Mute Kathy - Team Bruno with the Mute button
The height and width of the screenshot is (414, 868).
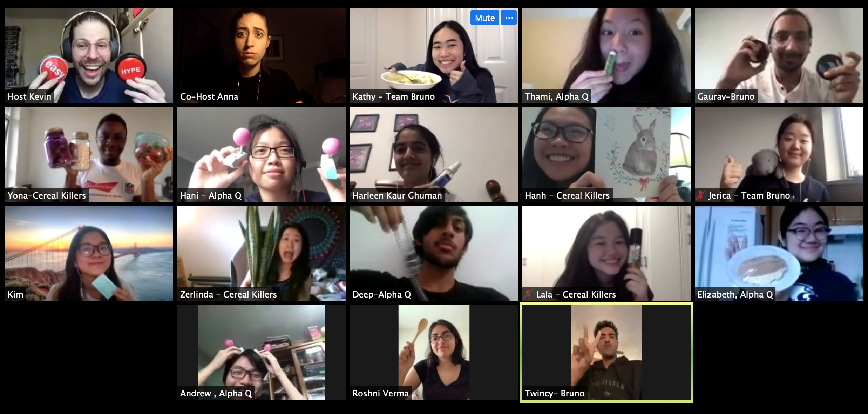tap(484, 18)
